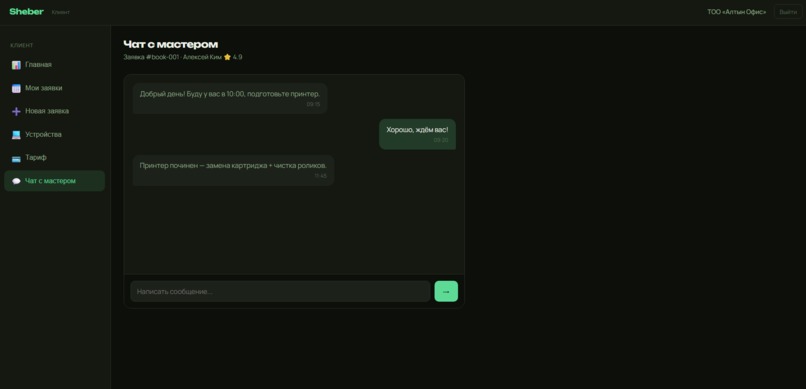Send message with the green arrow button
This screenshot has height=389, width=806.
(446, 291)
